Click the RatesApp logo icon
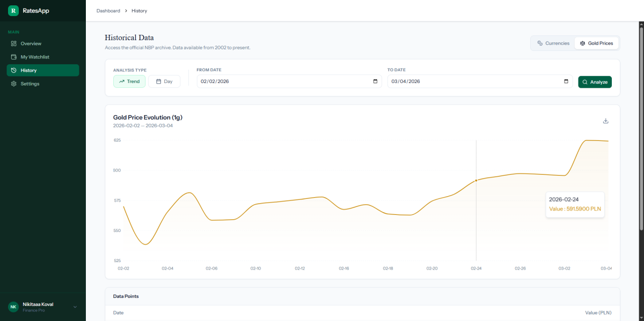 point(13,11)
